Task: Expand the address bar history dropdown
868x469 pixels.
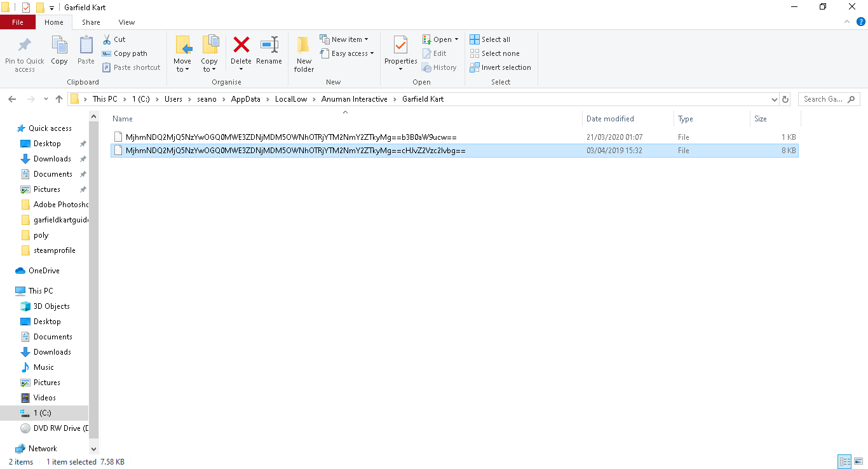Action: (774, 99)
